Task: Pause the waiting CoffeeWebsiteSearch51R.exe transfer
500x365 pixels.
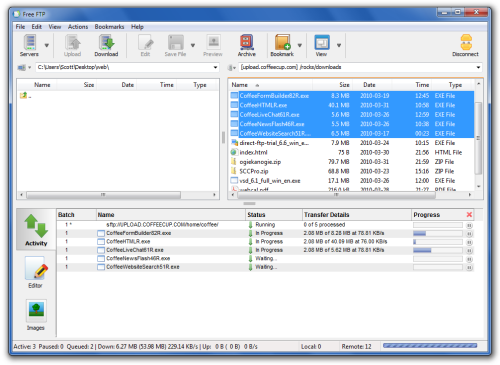Action: (469, 267)
